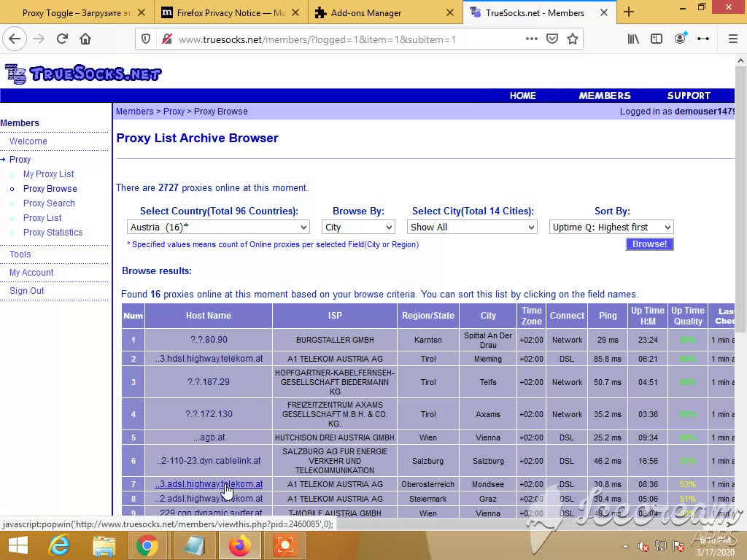This screenshot has width=747, height=560.
Task: Click the Browse! button
Action: [649, 244]
